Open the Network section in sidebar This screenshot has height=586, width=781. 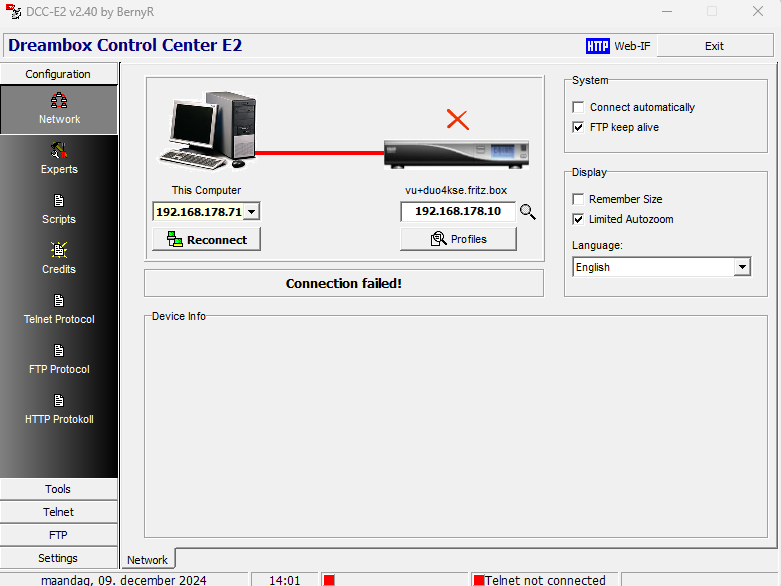(x=59, y=110)
